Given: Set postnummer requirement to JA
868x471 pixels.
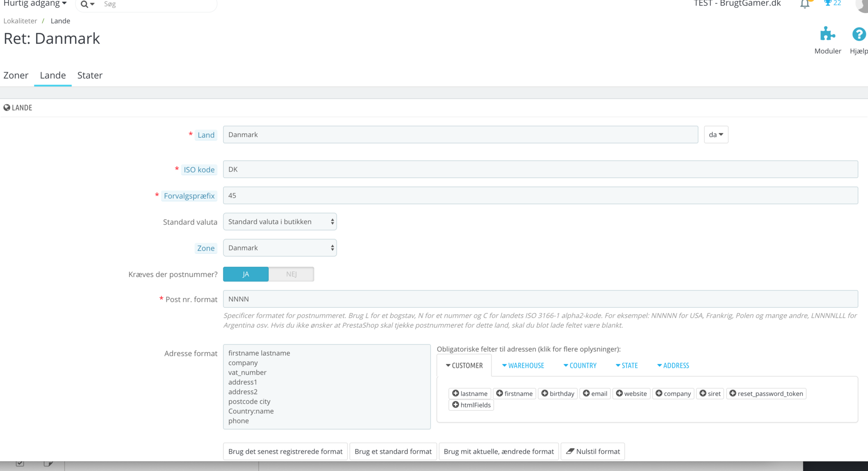Looking at the screenshot, I should 246,274.
